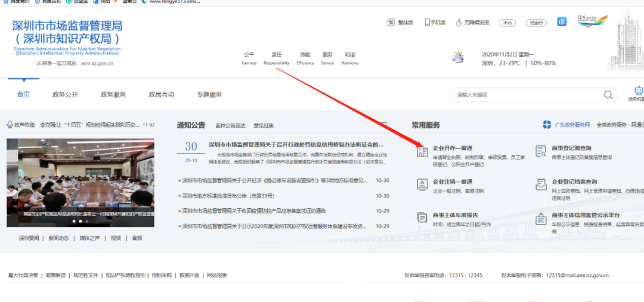
Task: Switch to the 案件公告送达 tab
Action: (230, 125)
